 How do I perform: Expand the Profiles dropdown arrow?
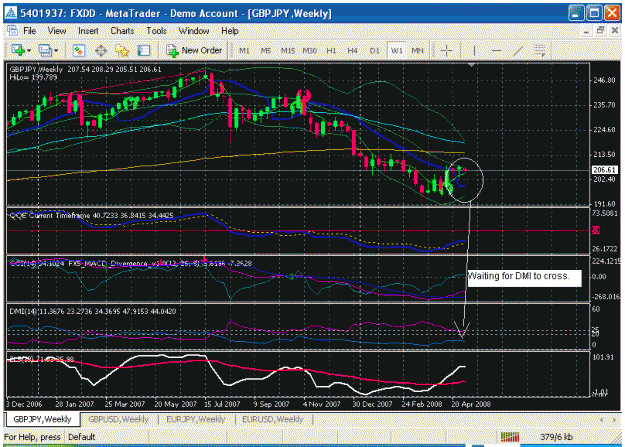click(56, 51)
